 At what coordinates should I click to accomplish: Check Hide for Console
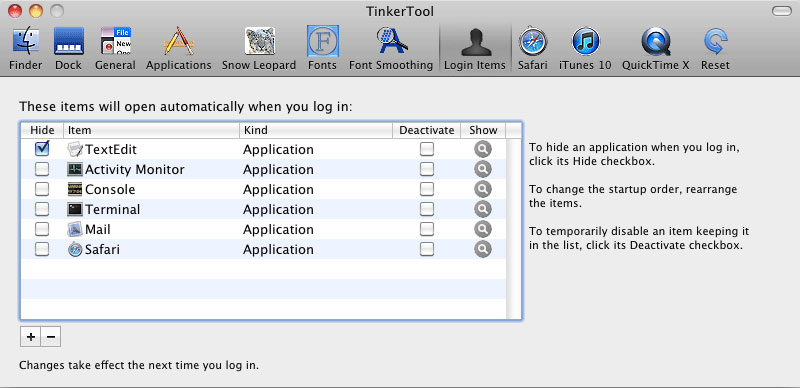(x=42, y=189)
